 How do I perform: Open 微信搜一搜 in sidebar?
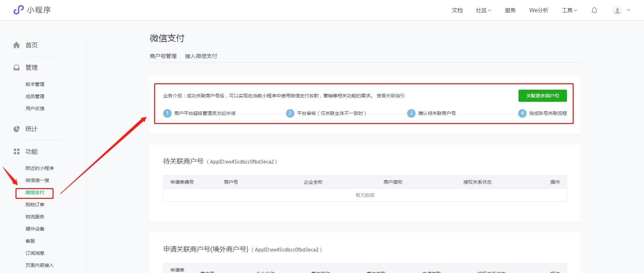pyautogui.click(x=37, y=180)
